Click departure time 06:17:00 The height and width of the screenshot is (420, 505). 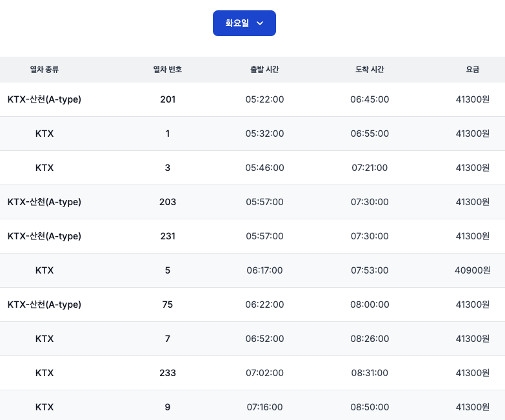click(264, 270)
